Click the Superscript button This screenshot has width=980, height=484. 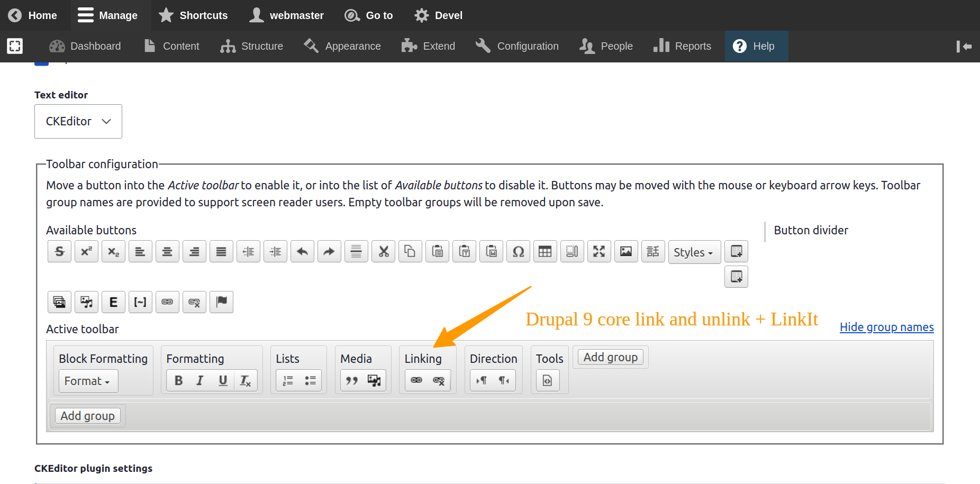86,251
